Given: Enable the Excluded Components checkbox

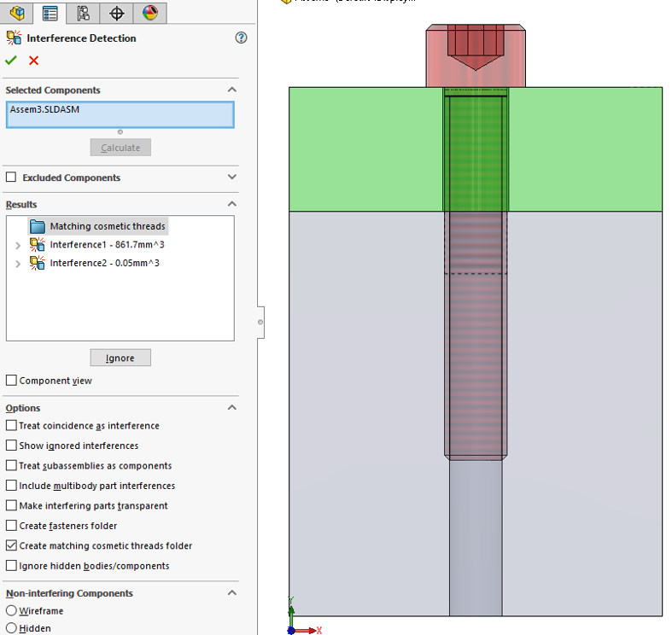Looking at the screenshot, I should point(11,177).
